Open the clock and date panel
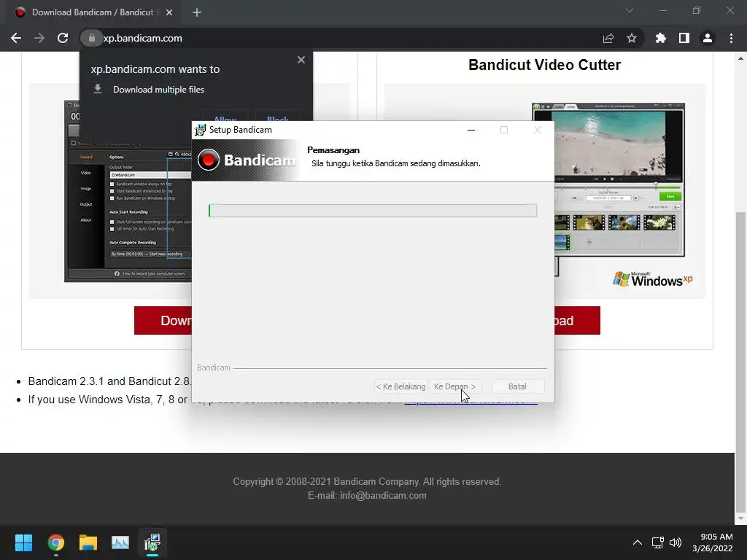Image resolution: width=747 pixels, height=560 pixels. [x=712, y=542]
